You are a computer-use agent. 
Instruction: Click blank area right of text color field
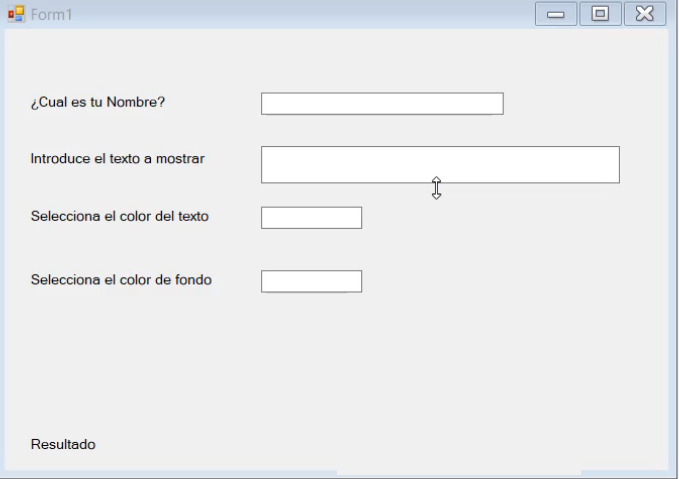coord(500,218)
